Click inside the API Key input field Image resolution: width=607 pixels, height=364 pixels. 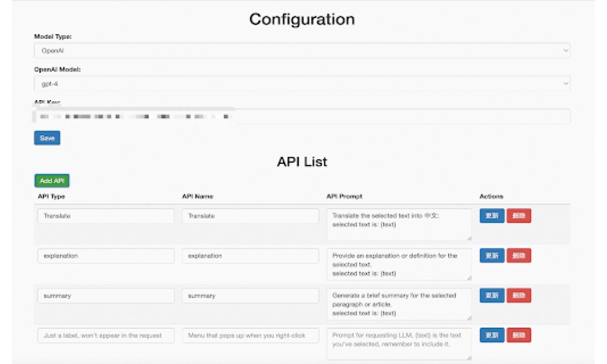click(x=302, y=116)
